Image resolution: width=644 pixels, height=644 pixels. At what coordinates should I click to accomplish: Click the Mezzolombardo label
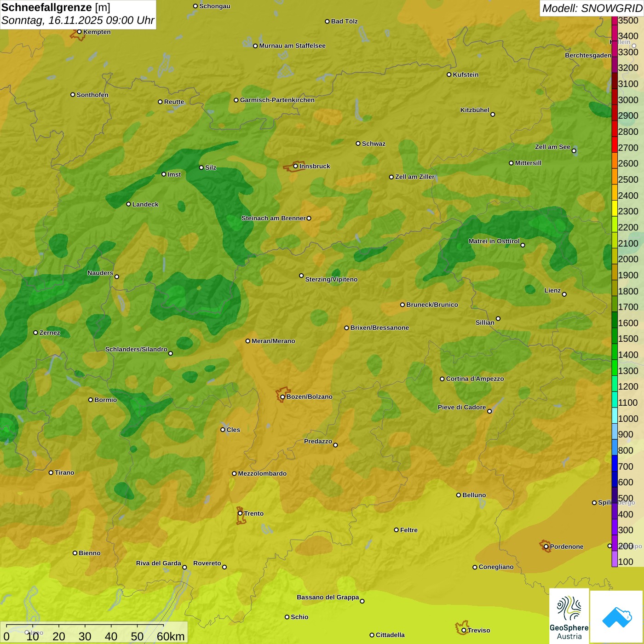point(262,473)
